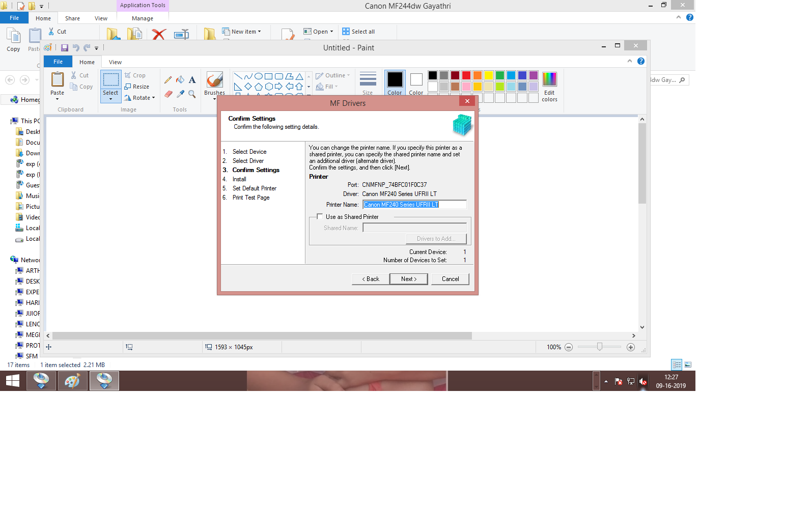Select the Eraser tool in Paint

pos(168,94)
